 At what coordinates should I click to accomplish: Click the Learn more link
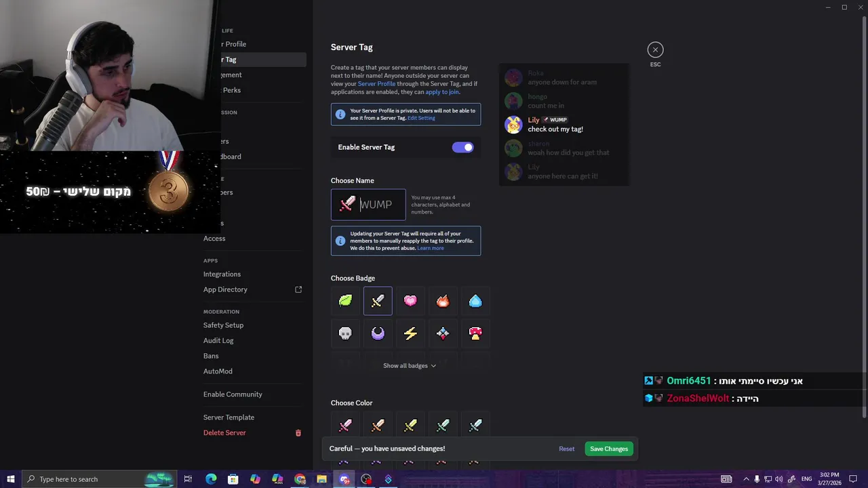pos(431,248)
